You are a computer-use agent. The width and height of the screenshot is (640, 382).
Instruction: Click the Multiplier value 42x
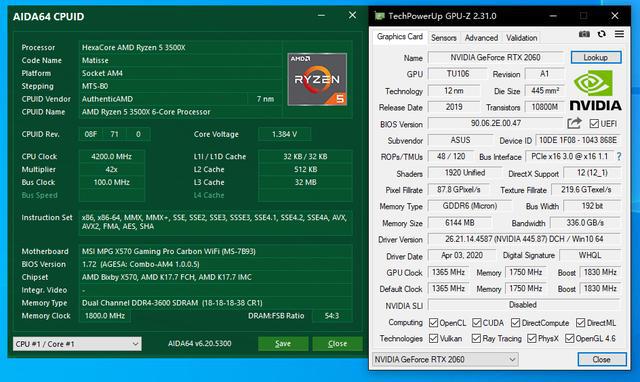point(111,169)
